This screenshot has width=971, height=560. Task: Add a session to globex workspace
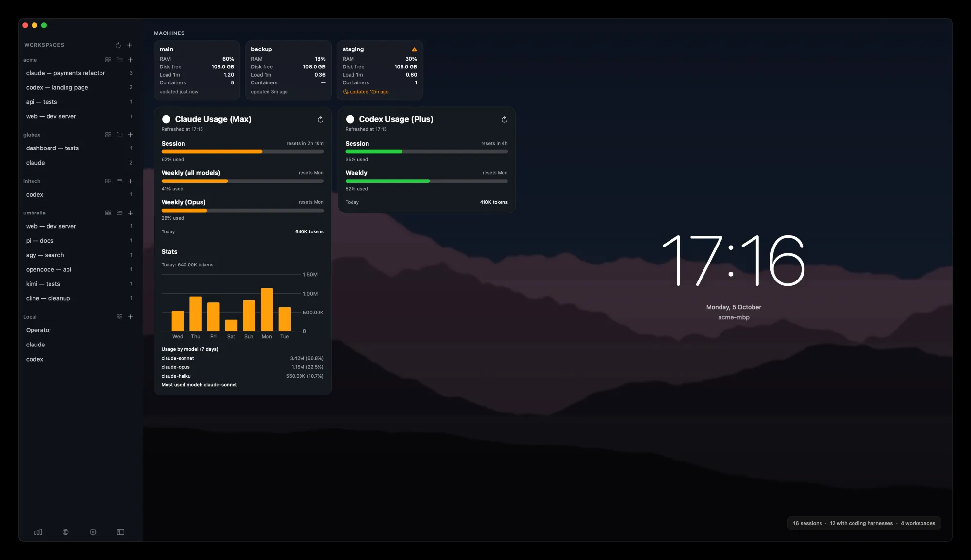tap(131, 135)
